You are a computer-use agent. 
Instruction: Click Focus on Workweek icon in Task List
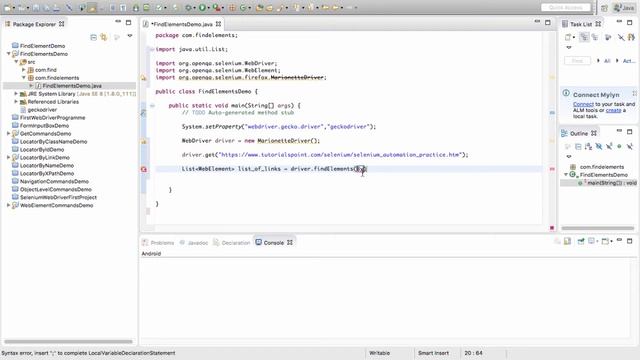coord(608,37)
